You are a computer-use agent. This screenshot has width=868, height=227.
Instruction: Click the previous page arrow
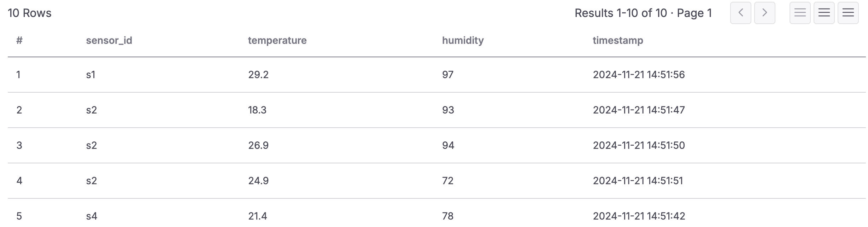click(x=741, y=13)
